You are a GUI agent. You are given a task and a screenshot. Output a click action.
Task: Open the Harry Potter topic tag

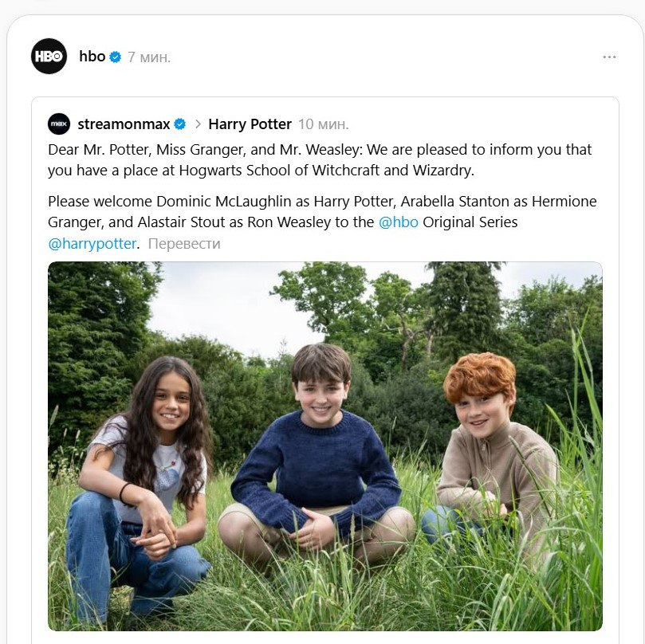[x=250, y=124]
